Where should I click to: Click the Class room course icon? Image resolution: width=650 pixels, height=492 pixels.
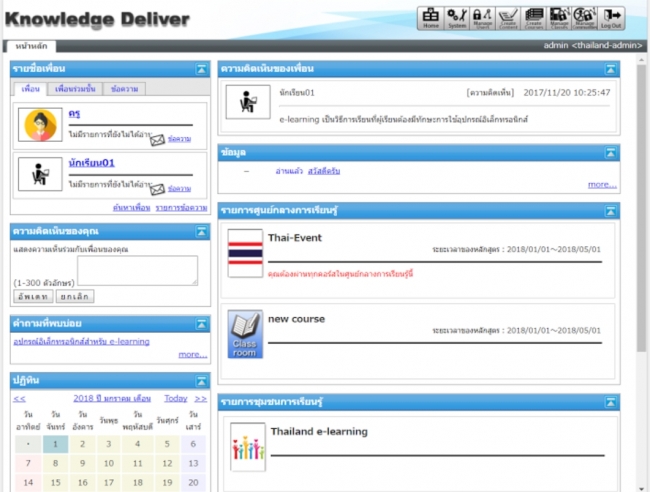pyautogui.click(x=245, y=334)
